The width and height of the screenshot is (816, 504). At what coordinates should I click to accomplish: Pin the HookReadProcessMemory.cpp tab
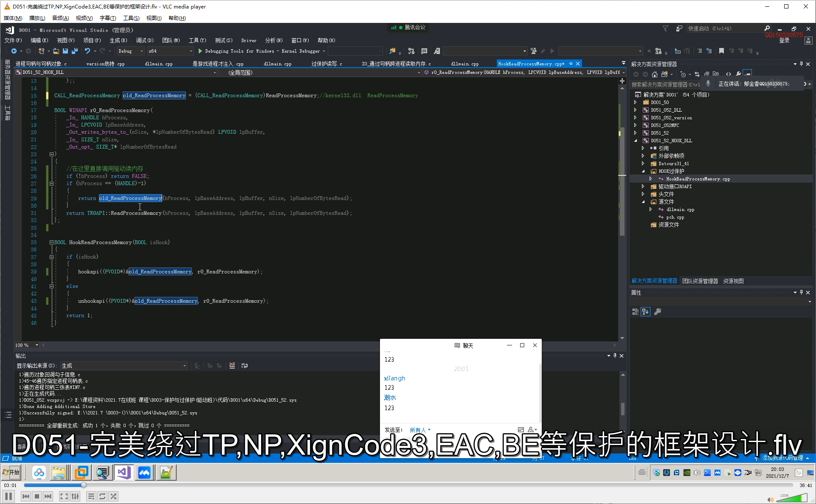point(571,64)
